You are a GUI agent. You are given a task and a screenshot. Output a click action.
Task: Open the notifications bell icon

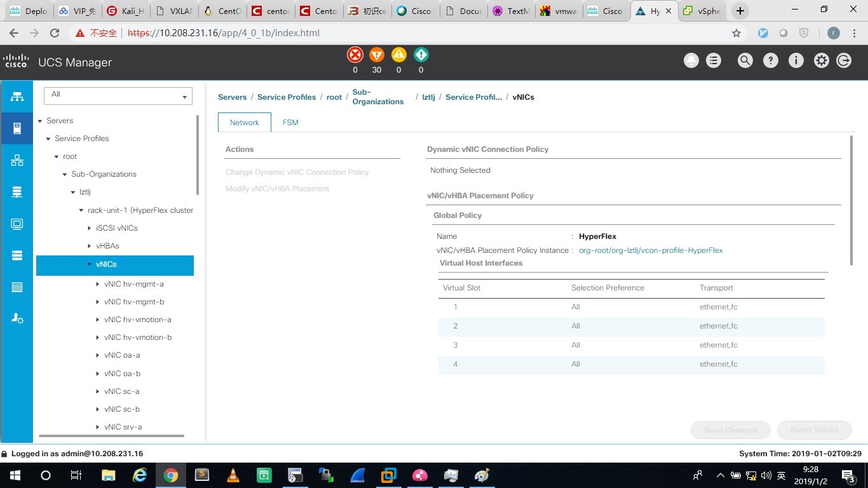[x=691, y=61]
